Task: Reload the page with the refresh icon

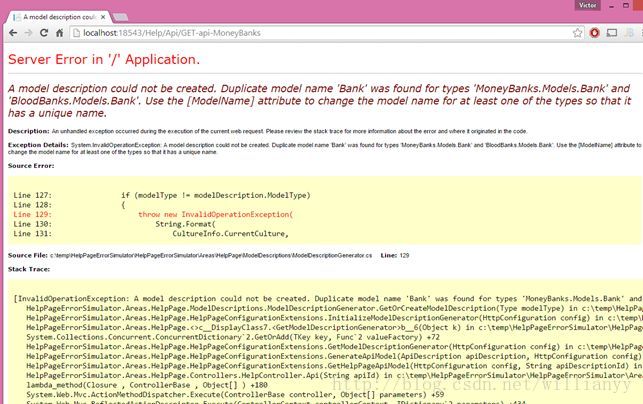Action: [44, 33]
